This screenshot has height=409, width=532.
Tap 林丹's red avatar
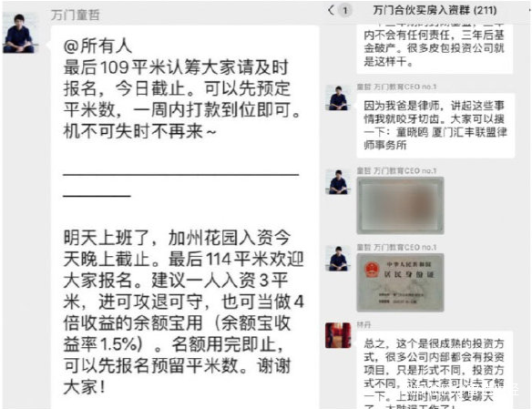click(x=338, y=335)
